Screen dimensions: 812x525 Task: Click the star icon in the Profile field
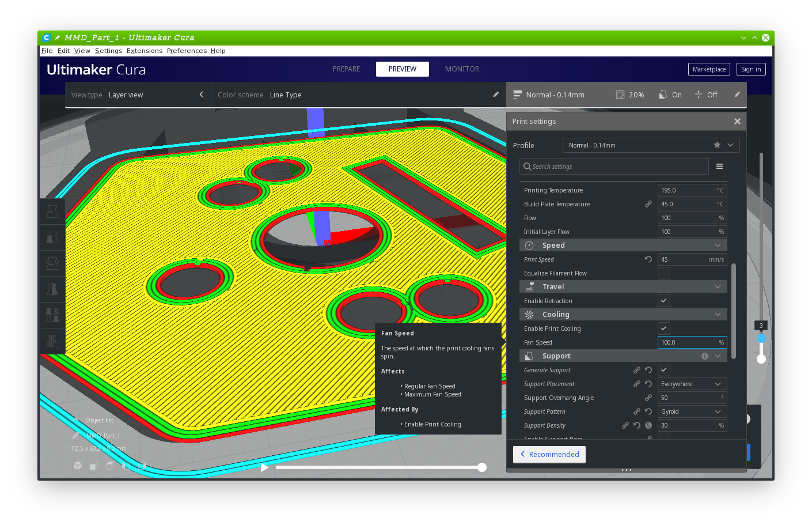717,145
